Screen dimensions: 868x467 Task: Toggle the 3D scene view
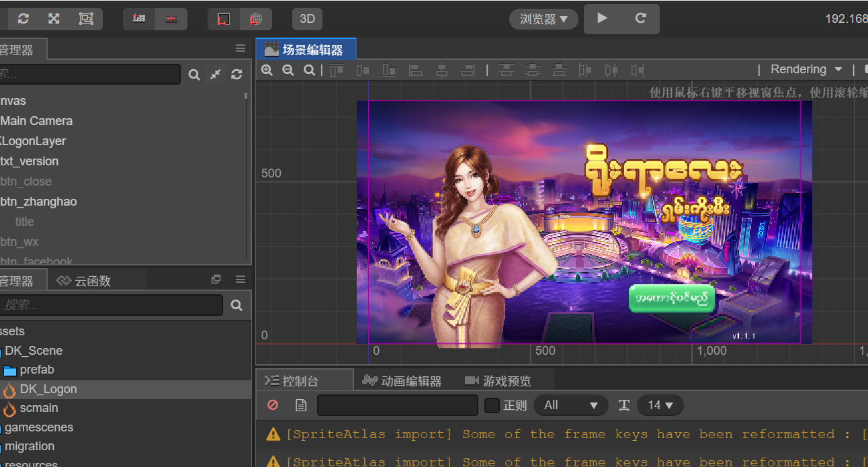click(x=307, y=19)
